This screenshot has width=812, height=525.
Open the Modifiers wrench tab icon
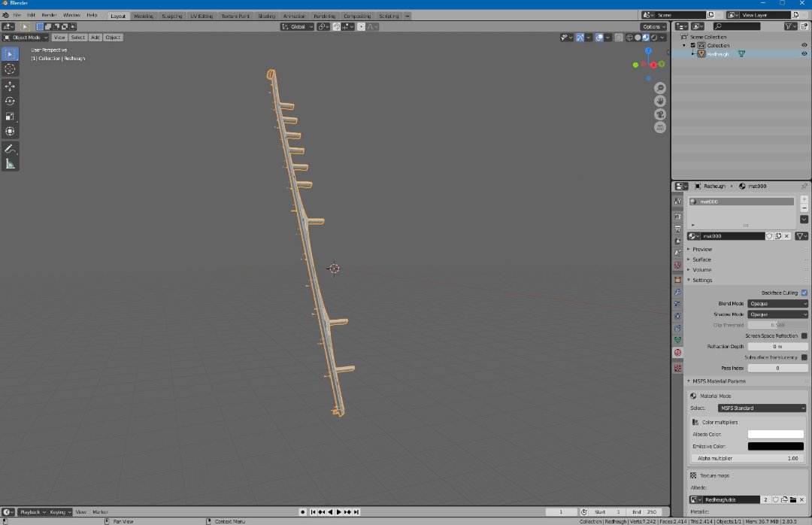click(x=678, y=293)
